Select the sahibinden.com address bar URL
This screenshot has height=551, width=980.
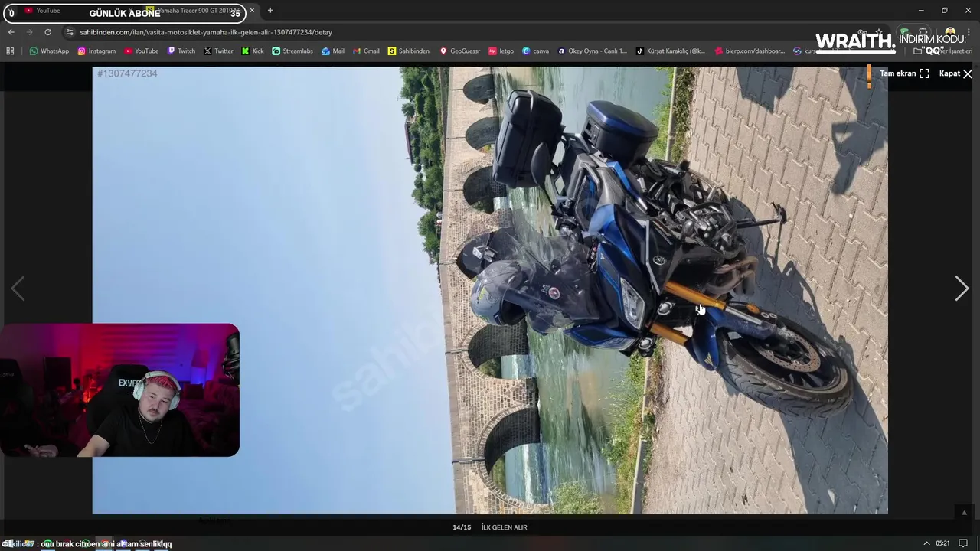pyautogui.click(x=206, y=32)
